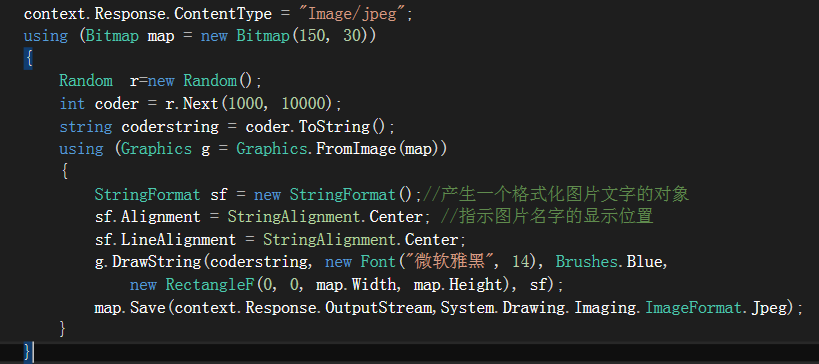Screen dimensions: 819x364
Task: Click the g.DrawString method call
Action: (x=147, y=262)
